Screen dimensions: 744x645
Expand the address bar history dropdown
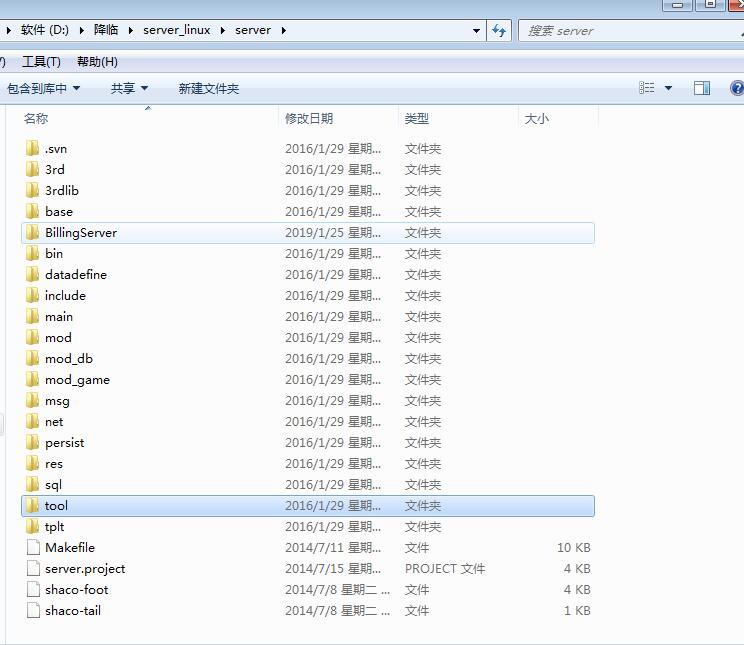[477, 30]
